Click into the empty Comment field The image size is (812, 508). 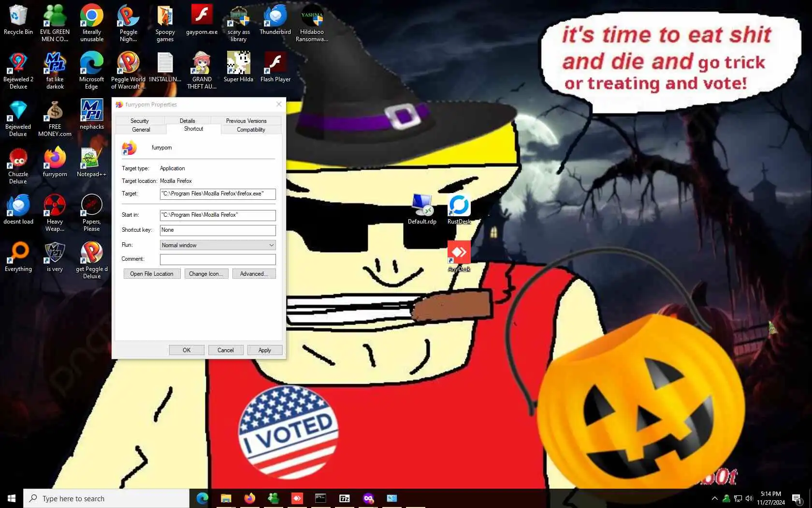[x=217, y=259]
